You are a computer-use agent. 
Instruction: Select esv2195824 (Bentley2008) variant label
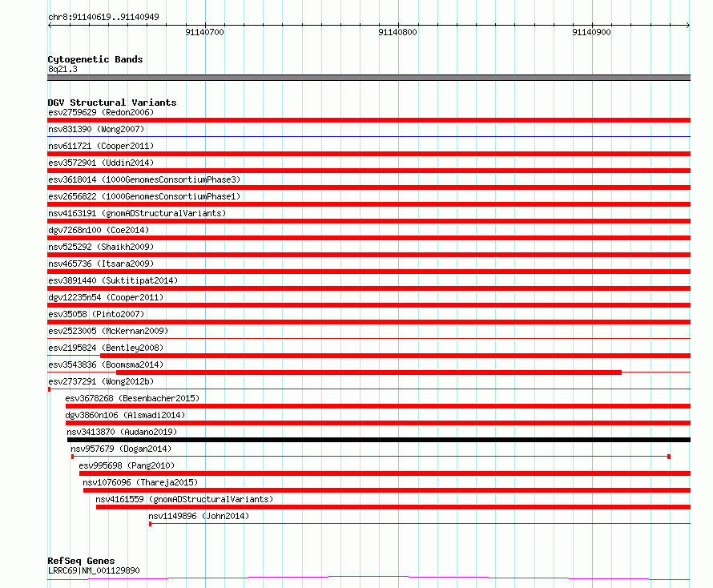coord(106,348)
